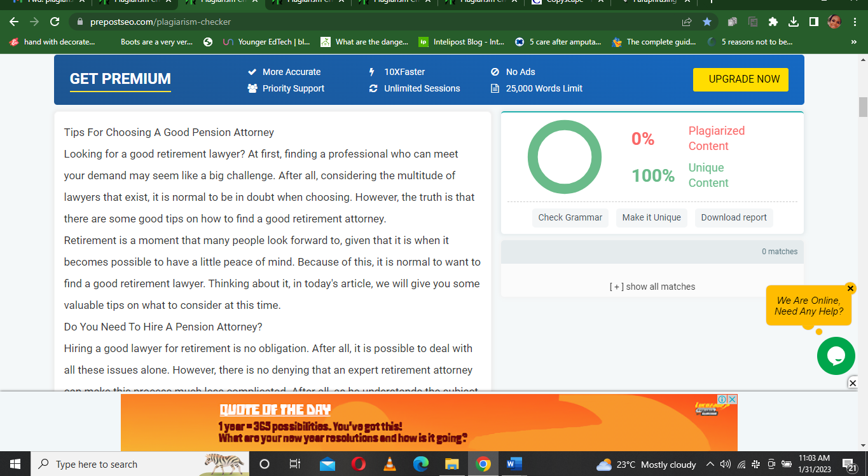Screen dimensions: 868x476
Task: Close the 'We Are Online' help popup
Action: (x=850, y=289)
